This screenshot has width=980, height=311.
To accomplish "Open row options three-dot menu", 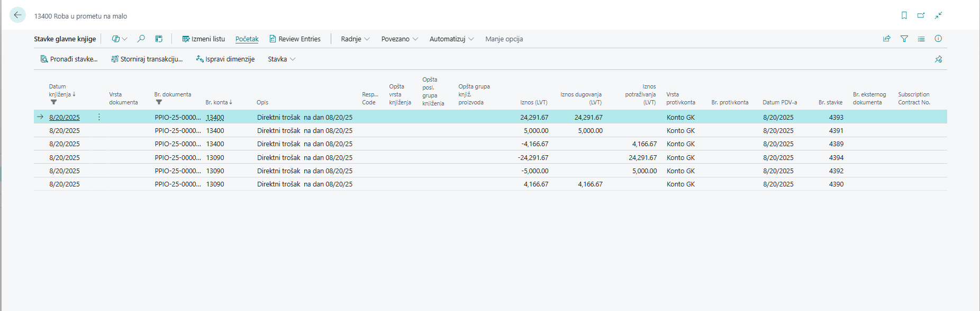I will (x=99, y=117).
